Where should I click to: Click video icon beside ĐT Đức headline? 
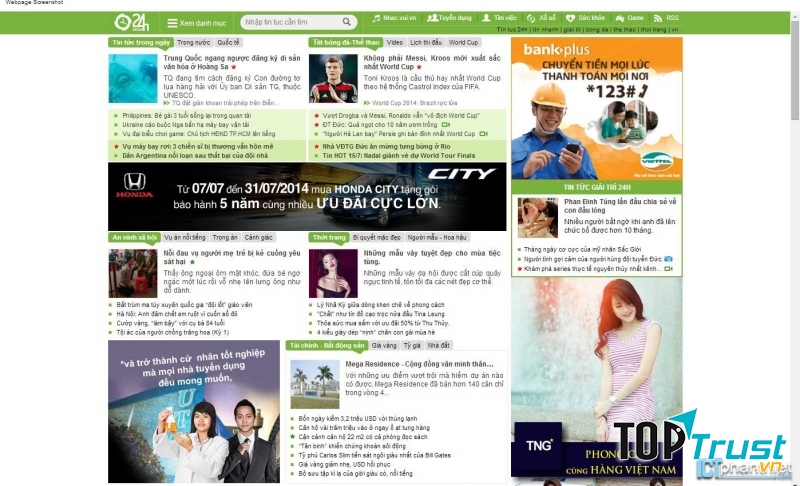tap(445, 124)
